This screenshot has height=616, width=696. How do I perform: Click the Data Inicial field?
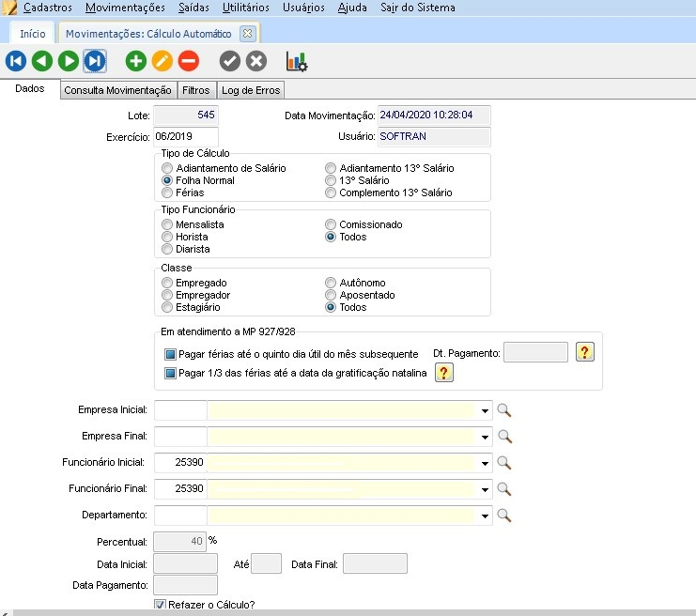point(186,563)
